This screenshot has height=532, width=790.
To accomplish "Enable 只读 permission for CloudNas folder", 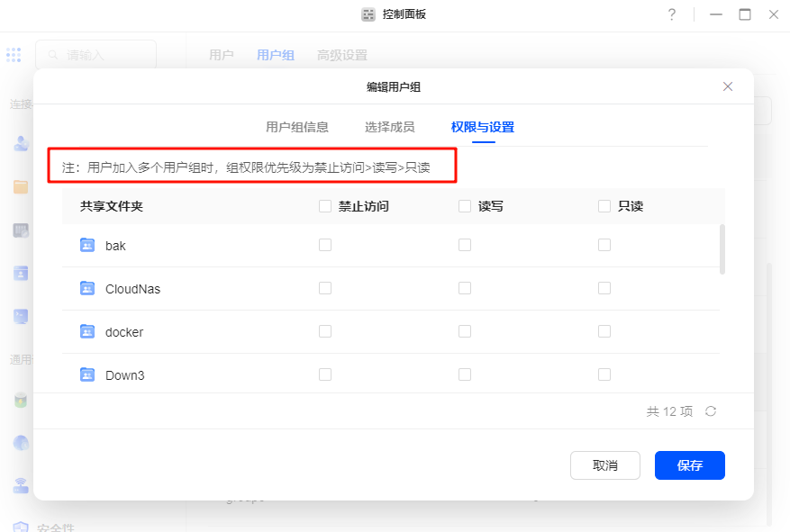I will pyautogui.click(x=604, y=288).
